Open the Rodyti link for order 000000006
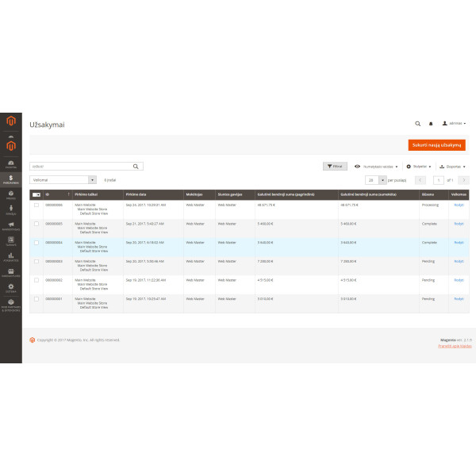 pyautogui.click(x=459, y=205)
